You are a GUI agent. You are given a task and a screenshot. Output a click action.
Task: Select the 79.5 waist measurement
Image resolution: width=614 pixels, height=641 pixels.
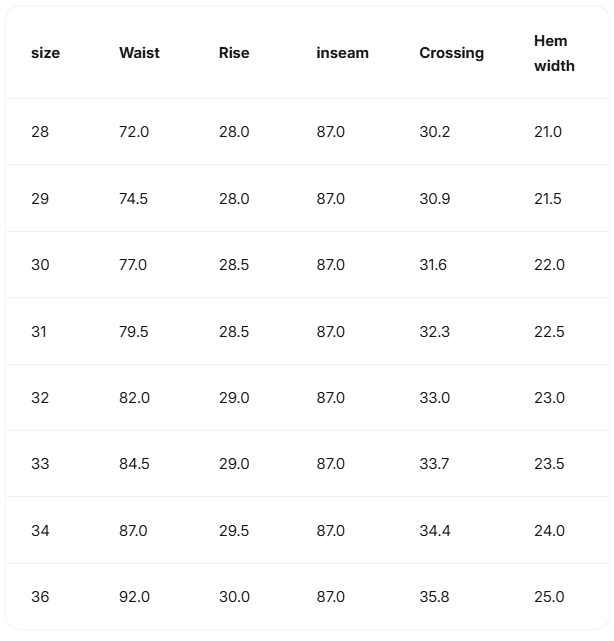point(133,331)
